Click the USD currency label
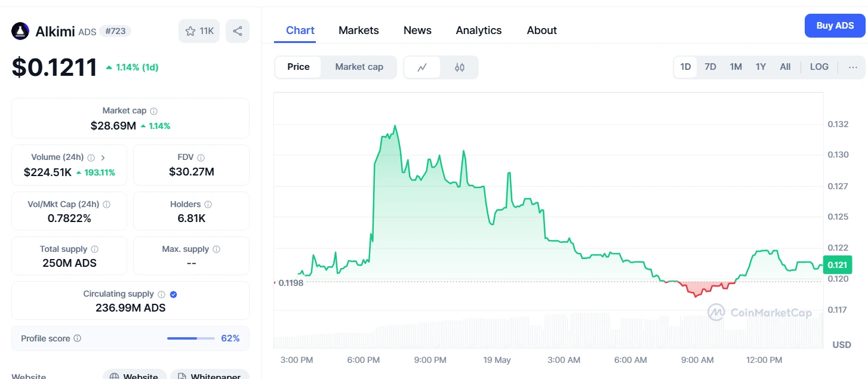Viewport: 868px width, 379px height. tap(842, 345)
